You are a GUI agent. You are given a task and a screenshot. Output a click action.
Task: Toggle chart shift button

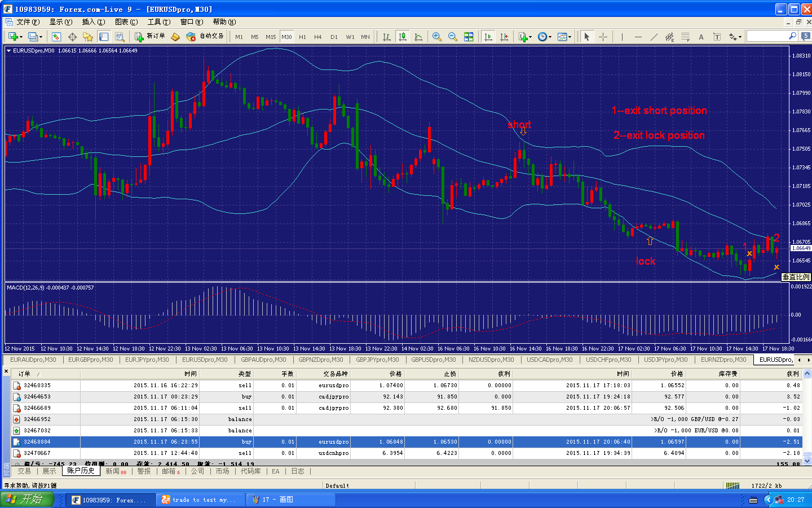pos(504,37)
